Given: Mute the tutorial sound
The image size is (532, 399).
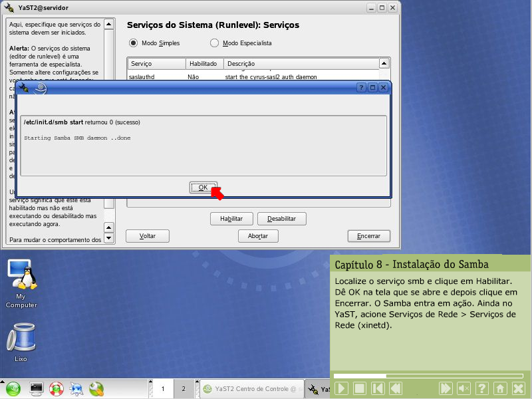Looking at the screenshot, I should click(x=464, y=388).
